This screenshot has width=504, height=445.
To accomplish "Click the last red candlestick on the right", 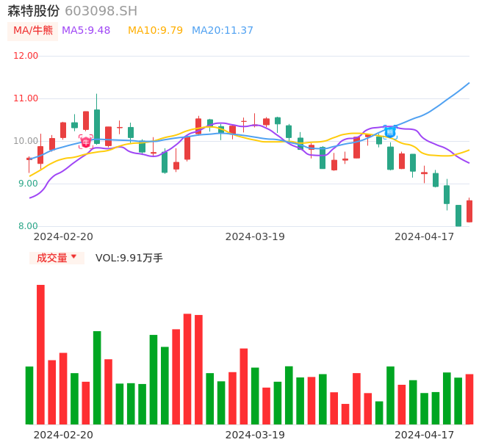I will coord(469,211).
